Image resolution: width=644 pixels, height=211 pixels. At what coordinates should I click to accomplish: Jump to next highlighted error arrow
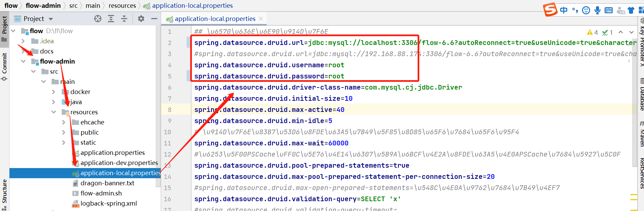coord(631,32)
